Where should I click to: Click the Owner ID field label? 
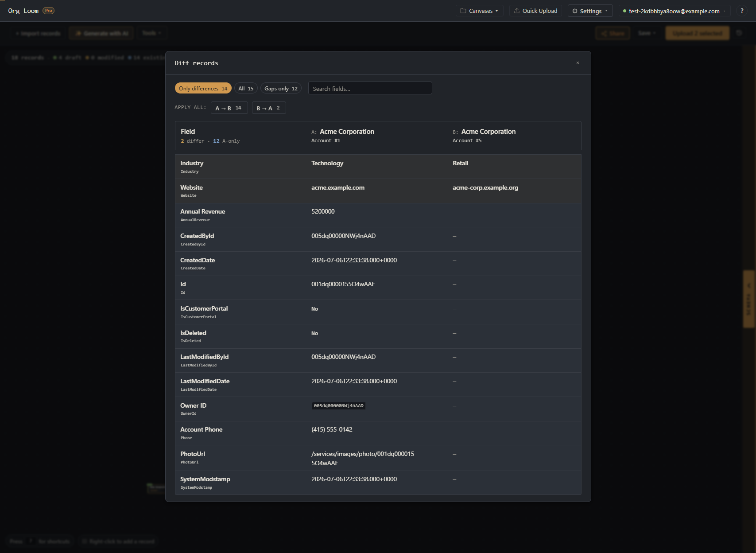(193, 405)
